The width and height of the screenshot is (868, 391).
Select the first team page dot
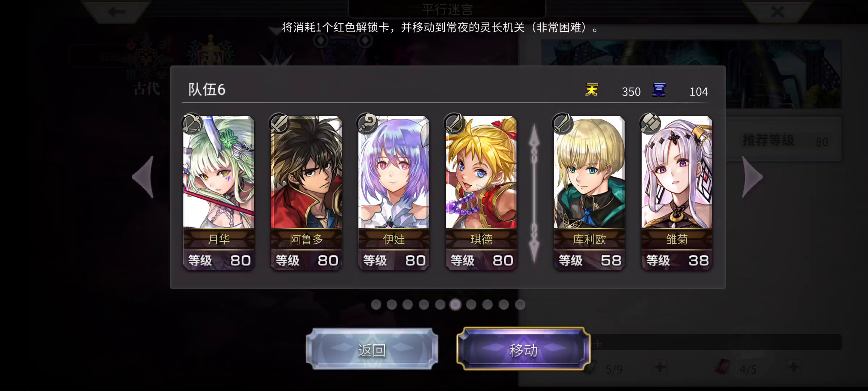(x=376, y=304)
